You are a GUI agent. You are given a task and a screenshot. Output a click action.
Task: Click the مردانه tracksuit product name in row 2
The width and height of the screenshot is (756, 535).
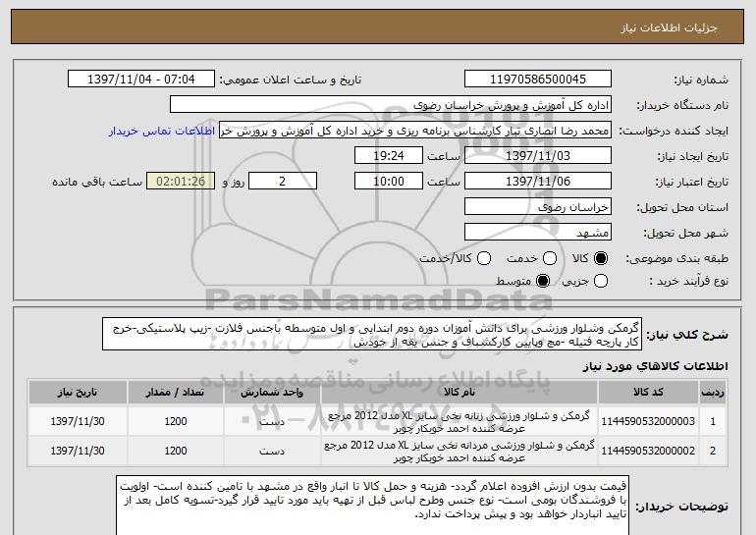coord(459,452)
